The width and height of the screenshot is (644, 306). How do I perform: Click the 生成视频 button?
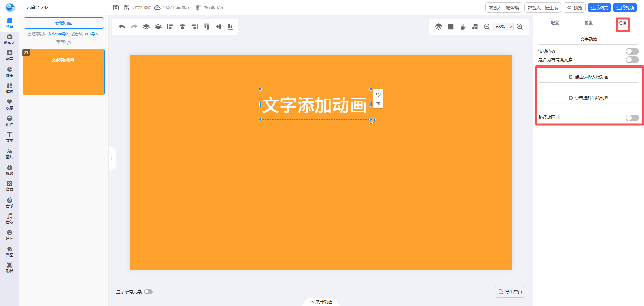[x=625, y=8]
